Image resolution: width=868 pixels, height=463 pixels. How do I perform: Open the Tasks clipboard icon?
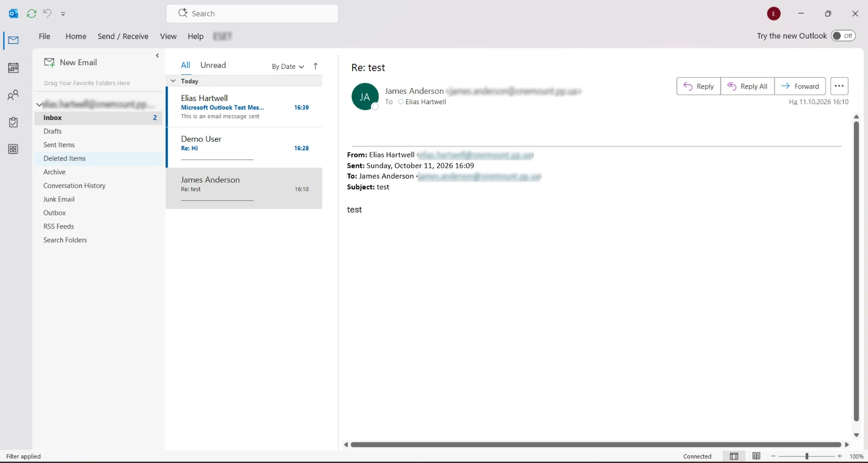click(x=14, y=122)
